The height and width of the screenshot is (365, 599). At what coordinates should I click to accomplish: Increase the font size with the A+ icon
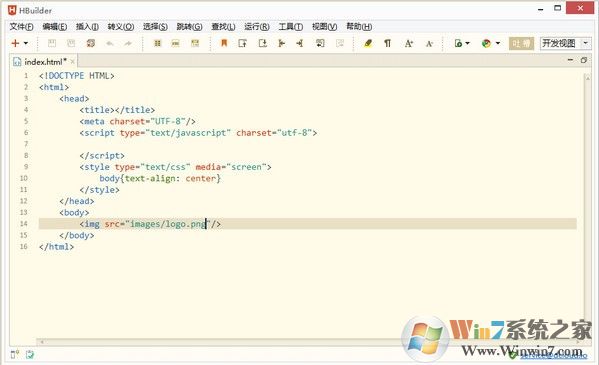pos(408,44)
